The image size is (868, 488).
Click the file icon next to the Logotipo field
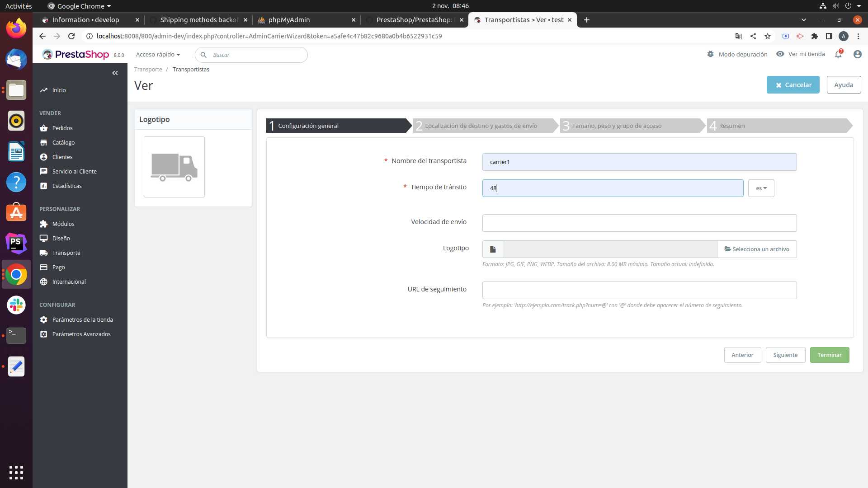point(492,249)
